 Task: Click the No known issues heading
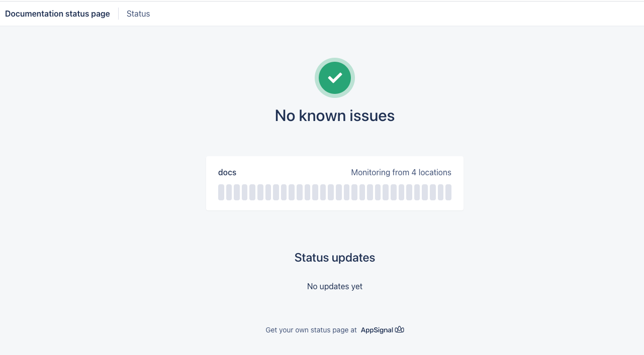pyautogui.click(x=335, y=116)
